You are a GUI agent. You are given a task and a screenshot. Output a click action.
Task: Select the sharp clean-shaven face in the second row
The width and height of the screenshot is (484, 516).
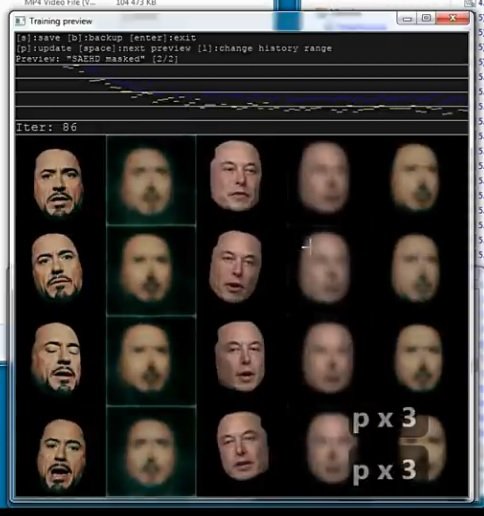235,267
